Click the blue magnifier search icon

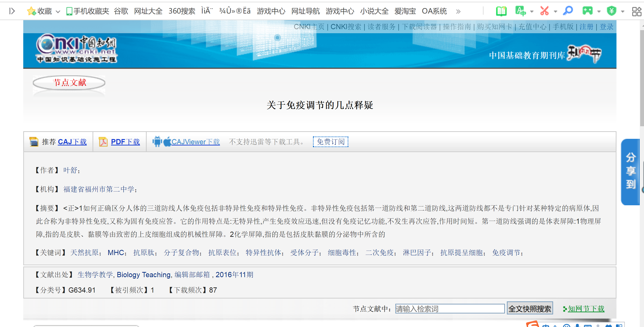coord(568,11)
